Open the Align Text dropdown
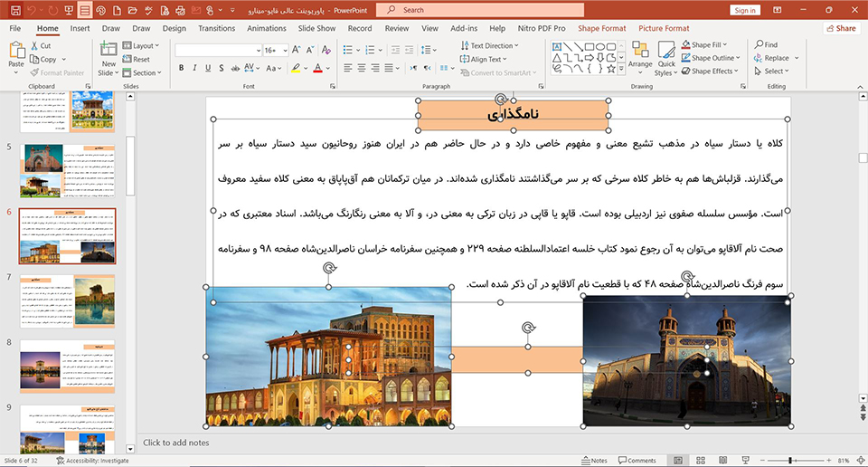Image resolution: width=868 pixels, height=467 pixels. pyautogui.click(x=483, y=59)
